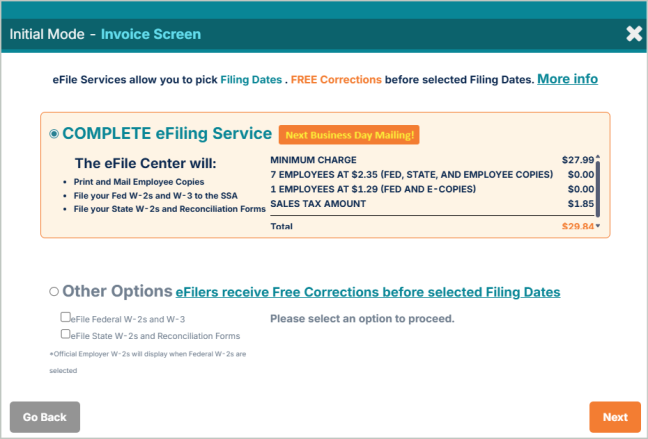Check eFile Federal W-2s and W-3

pos(65,318)
